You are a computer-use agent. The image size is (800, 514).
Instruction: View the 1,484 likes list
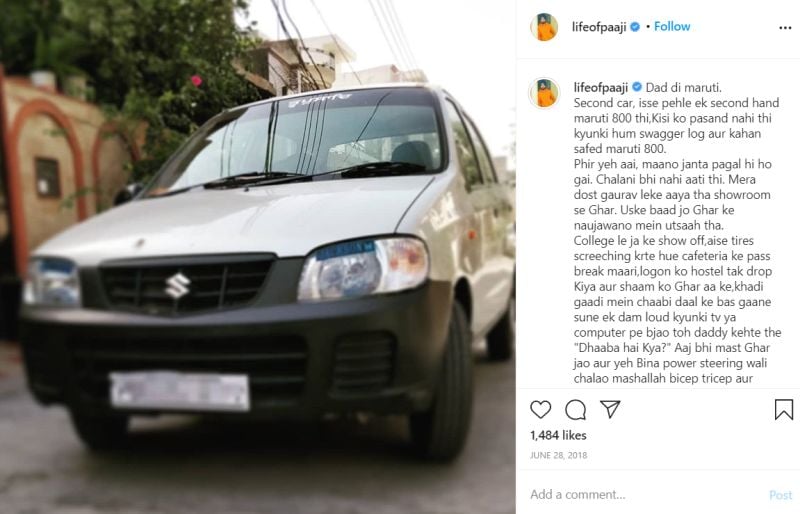pyautogui.click(x=558, y=435)
